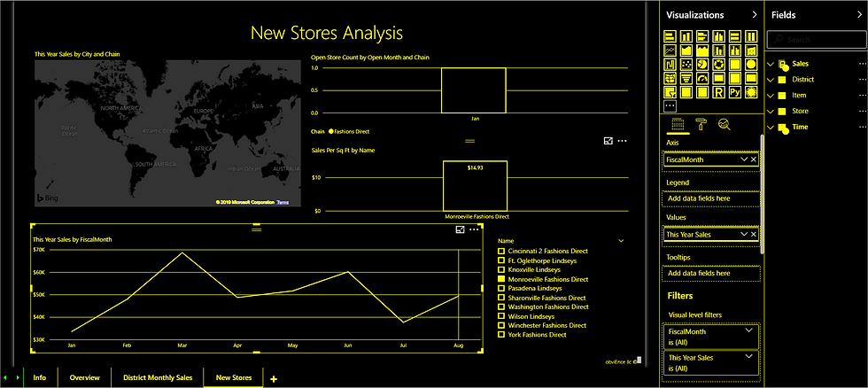Expand the Item table in Fields

(x=770, y=95)
